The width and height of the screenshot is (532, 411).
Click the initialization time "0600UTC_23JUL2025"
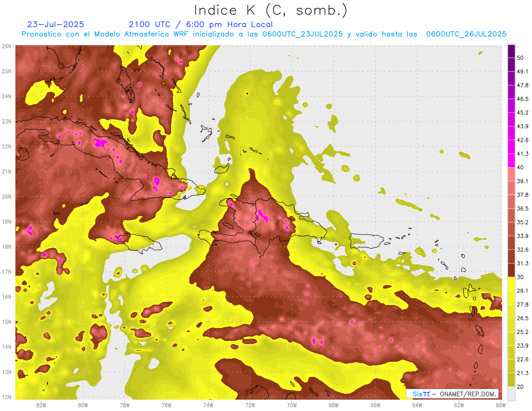point(302,34)
